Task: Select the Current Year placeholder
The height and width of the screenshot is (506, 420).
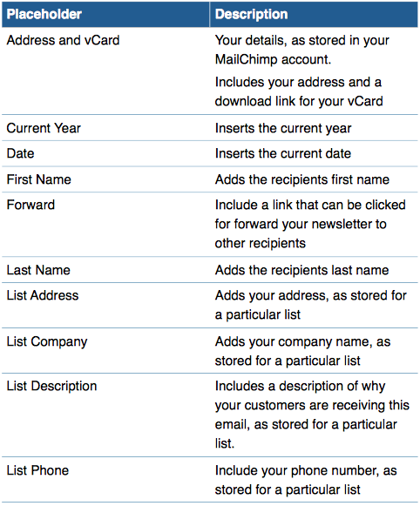Action: tap(44, 128)
